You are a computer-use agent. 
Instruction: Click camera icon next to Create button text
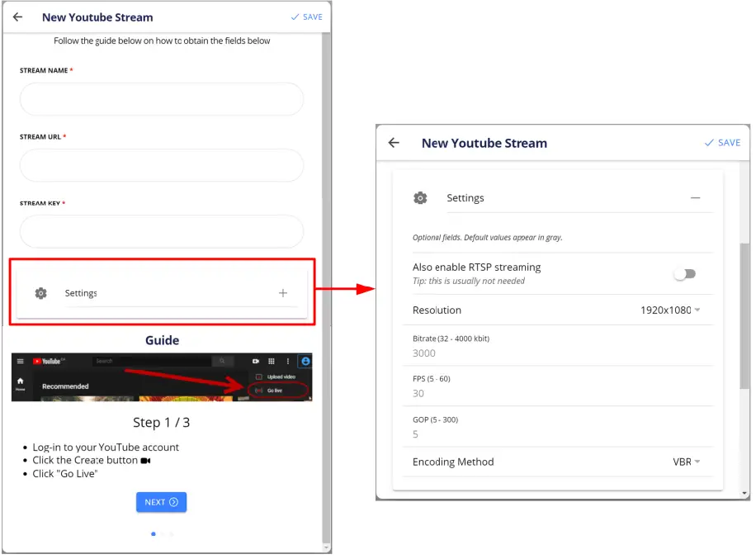(x=145, y=461)
